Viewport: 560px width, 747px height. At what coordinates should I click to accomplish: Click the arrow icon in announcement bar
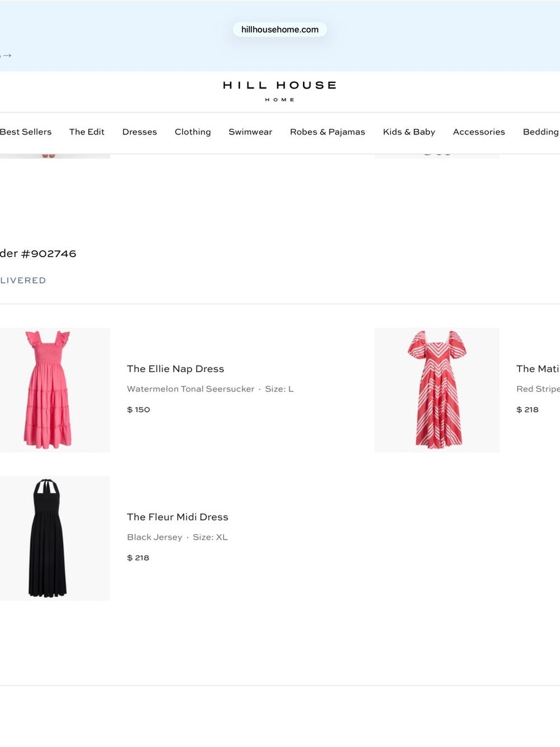coord(7,55)
